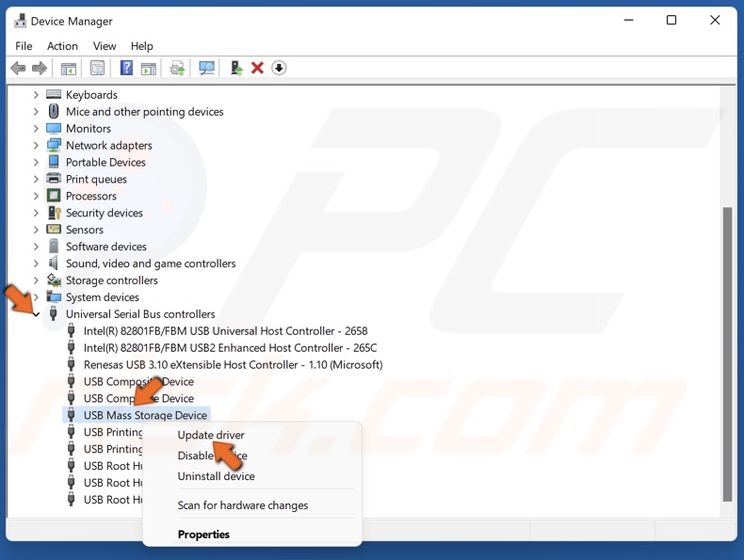The image size is (744, 560).
Task: Select the USB Mass Storage Device entry
Action: tap(145, 415)
